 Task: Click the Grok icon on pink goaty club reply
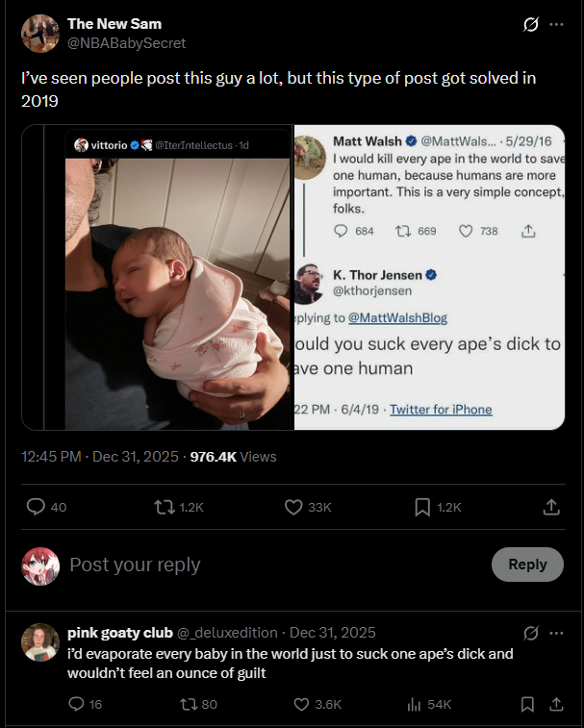click(529, 633)
